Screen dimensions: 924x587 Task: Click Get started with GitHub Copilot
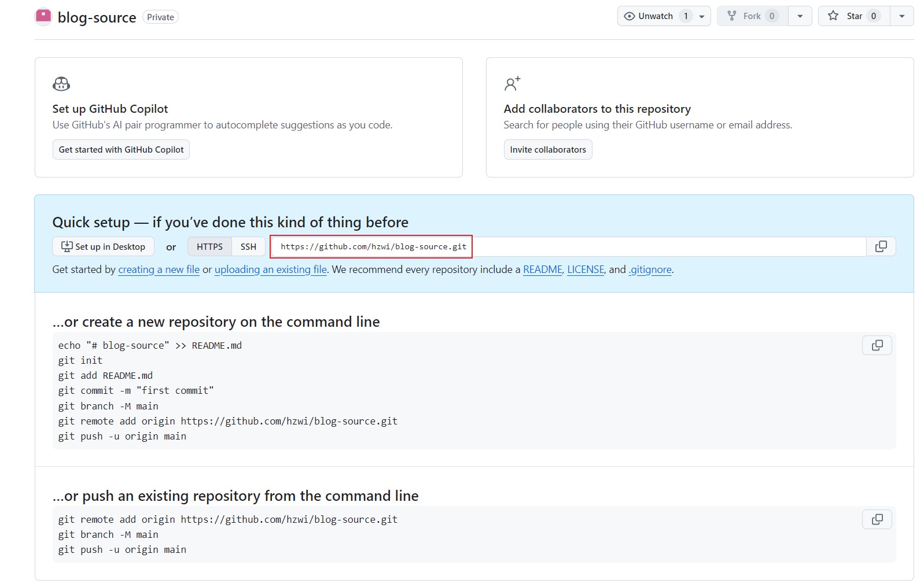click(121, 150)
